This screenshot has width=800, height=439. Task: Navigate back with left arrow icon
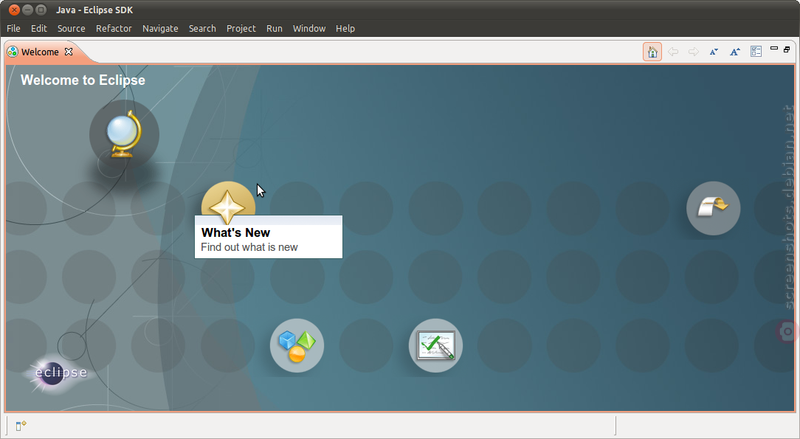click(x=673, y=52)
